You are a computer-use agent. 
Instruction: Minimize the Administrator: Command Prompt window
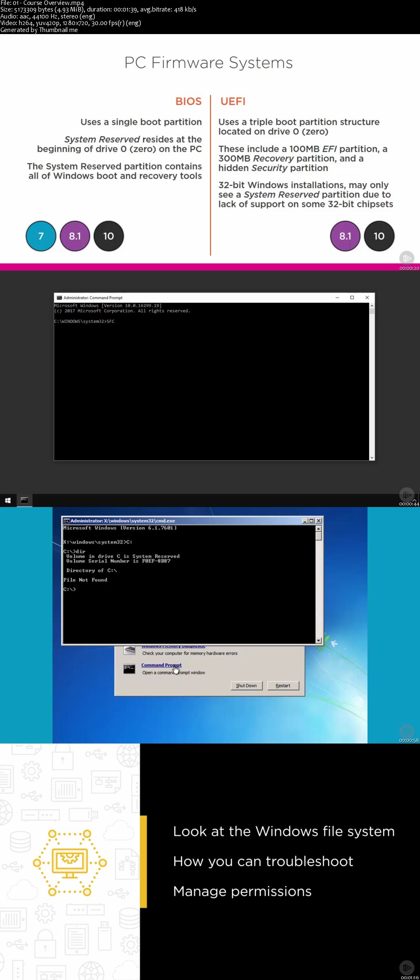pyautogui.click(x=337, y=298)
